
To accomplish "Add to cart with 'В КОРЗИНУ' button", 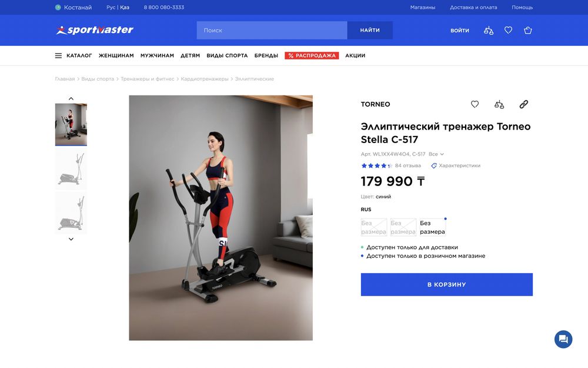I will [447, 284].
